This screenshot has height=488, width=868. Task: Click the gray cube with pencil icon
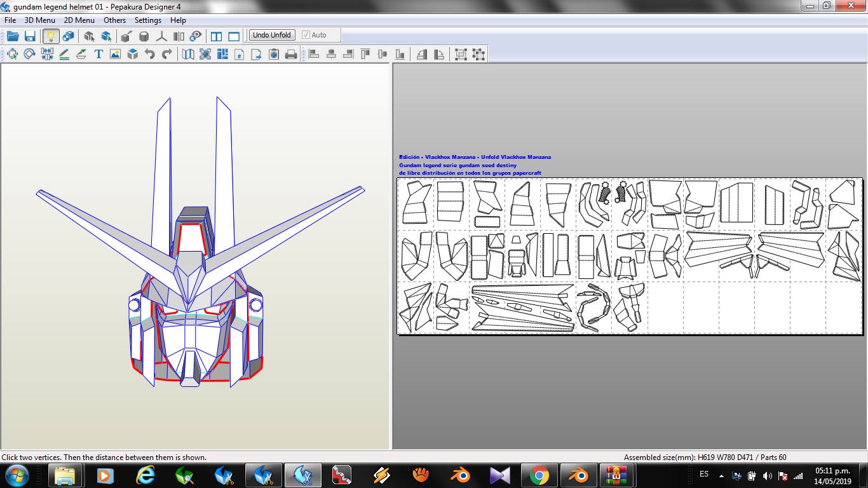126,36
